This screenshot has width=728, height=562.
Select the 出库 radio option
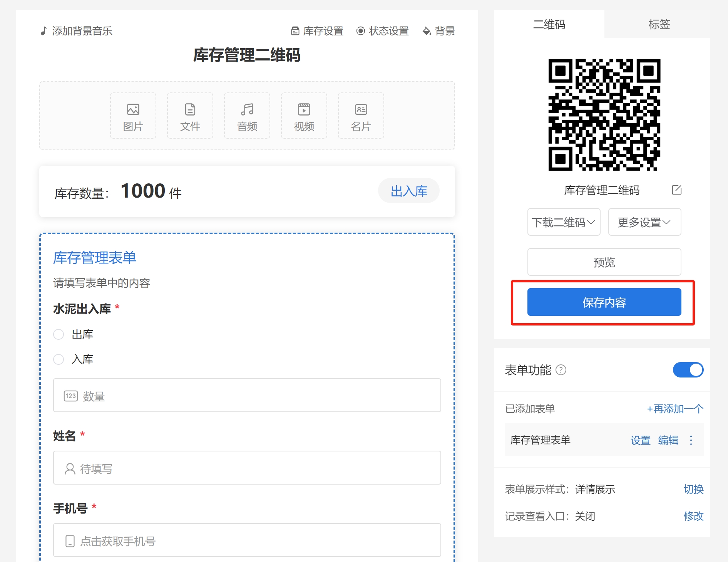(x=59, y=334)
